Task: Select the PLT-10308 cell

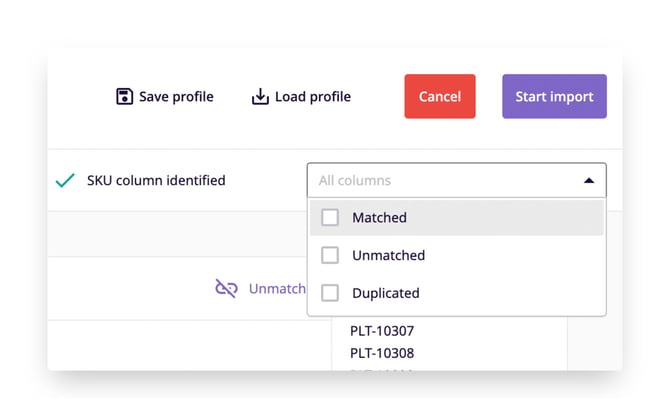Action: click(x=382, y=353)
